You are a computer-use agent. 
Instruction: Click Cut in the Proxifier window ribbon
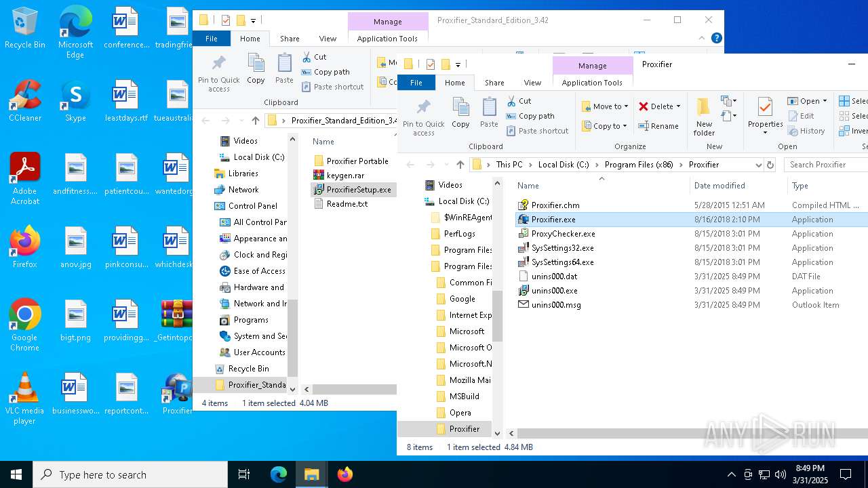tap(519, 101)
